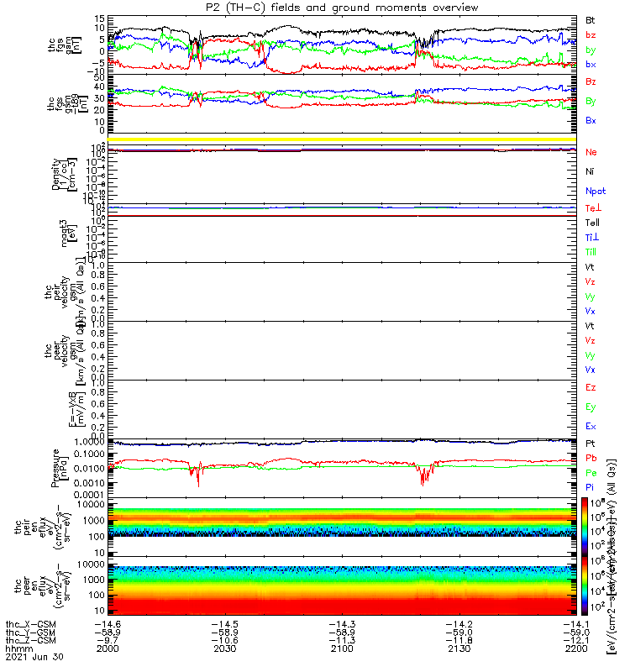Click the lower electron eflux color bar
This screenshot has height=672, width=630.
coord(585,585)
